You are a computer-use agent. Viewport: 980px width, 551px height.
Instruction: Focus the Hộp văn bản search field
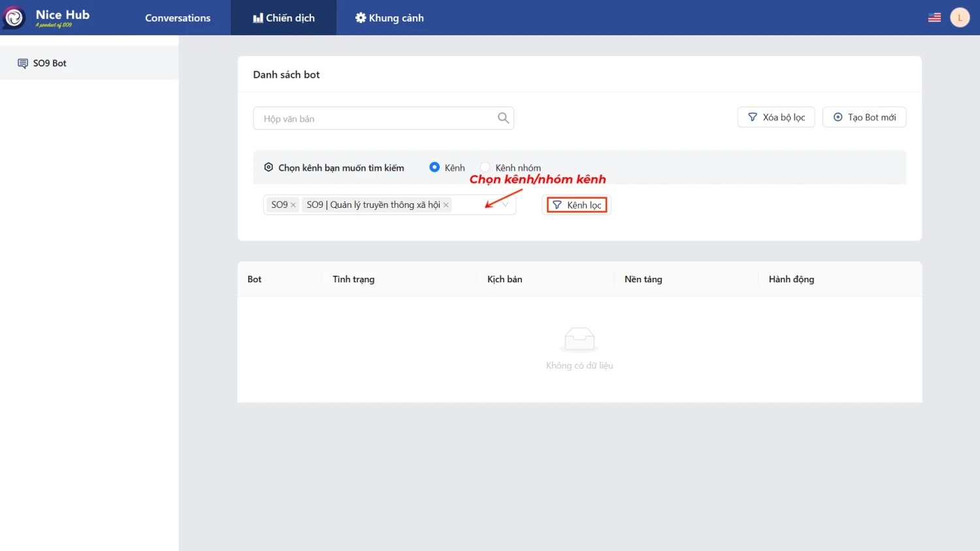pyautogui.click(x=384, y=118)
